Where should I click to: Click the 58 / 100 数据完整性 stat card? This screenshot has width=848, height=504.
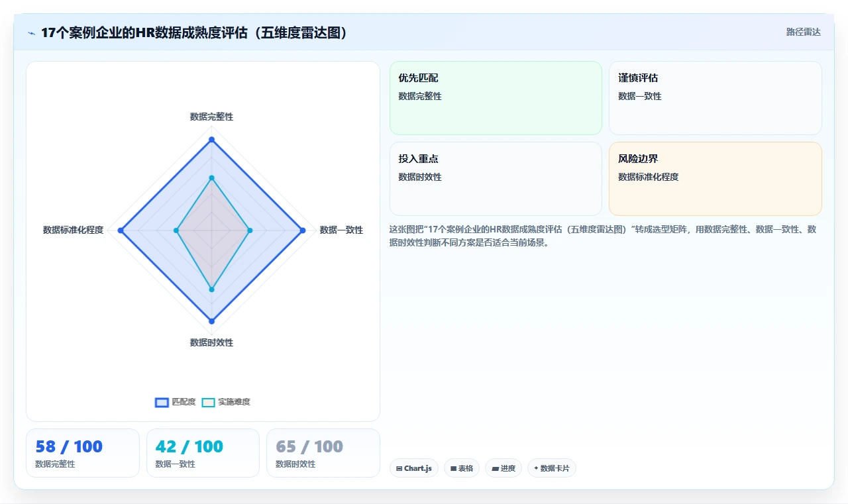click(x=83, y=453)
